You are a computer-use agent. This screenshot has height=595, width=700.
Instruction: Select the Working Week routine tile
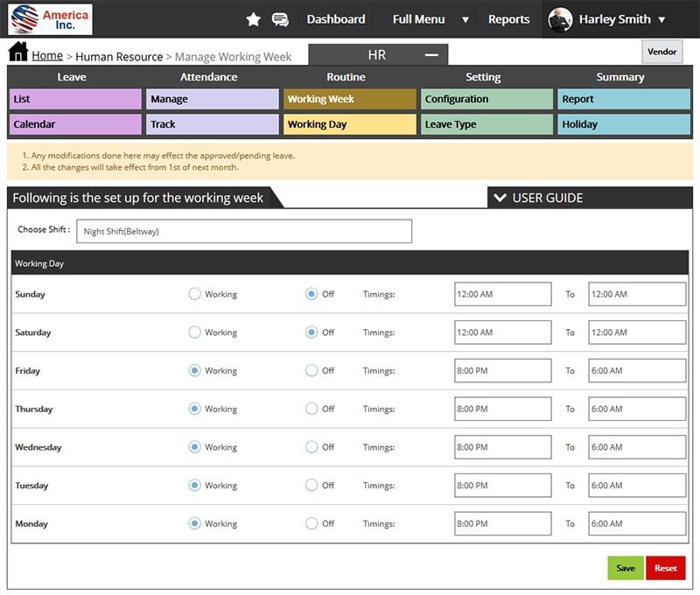coord(349,99)
